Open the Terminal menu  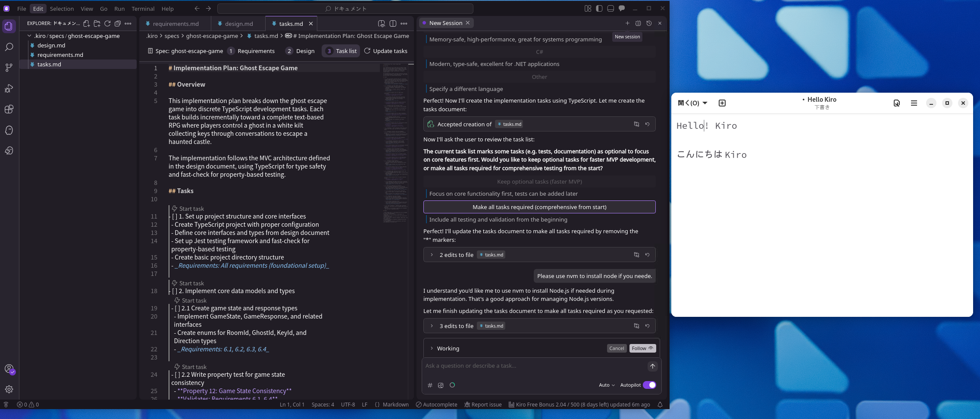(x=143, y=9)
